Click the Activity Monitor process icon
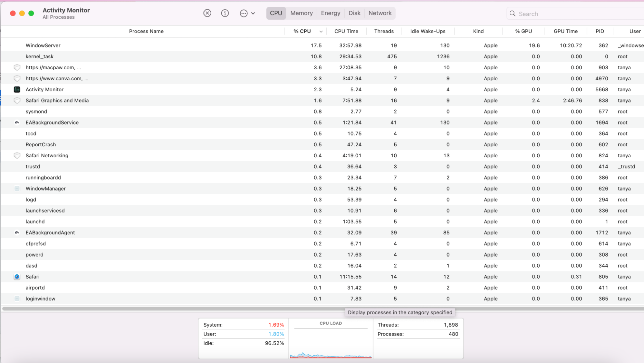644x363 pixels. [17, 89]
